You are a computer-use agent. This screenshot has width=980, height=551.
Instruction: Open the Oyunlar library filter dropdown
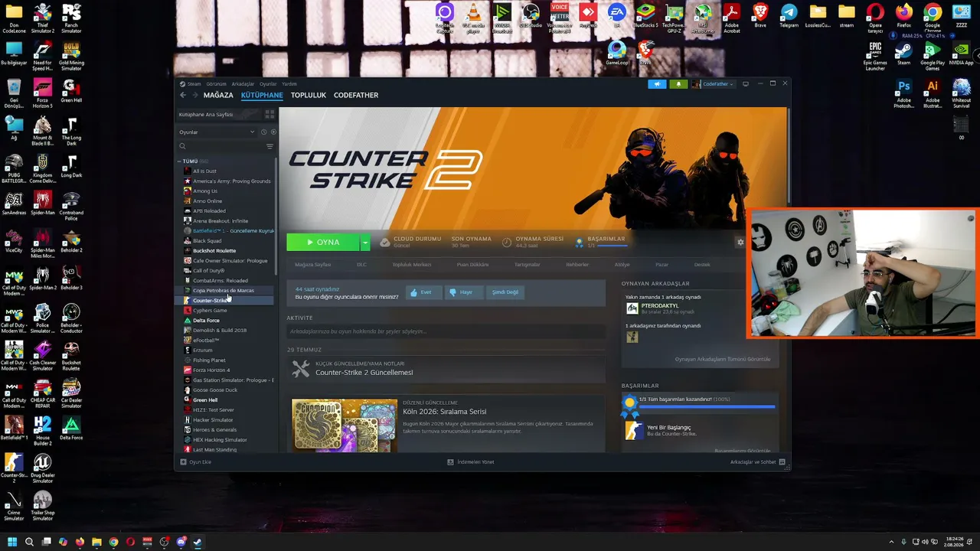pyautogui.click(x=217, y=132)
